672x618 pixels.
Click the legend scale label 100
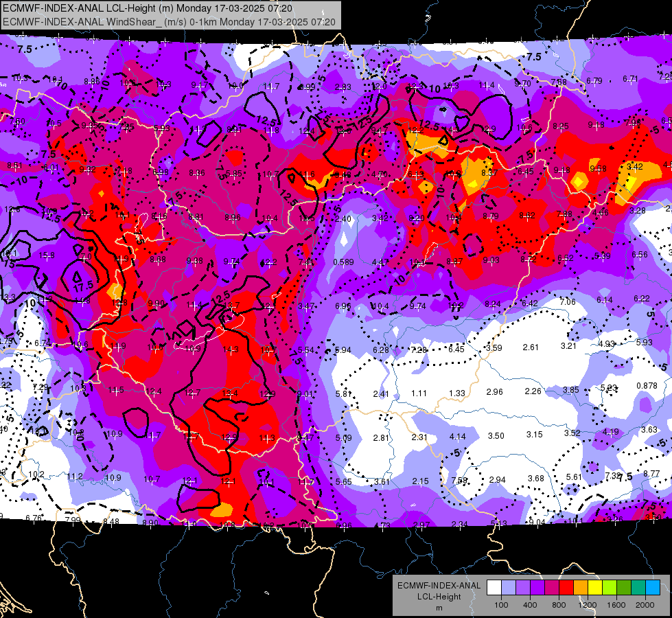click(x=501, y=605)
